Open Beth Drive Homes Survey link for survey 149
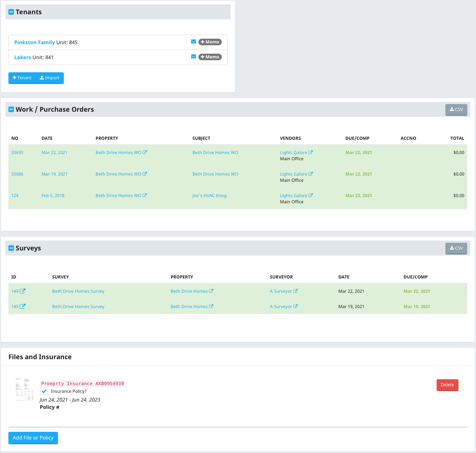The width and height of the screenshot is (476, 453). (x=78, y=291)
